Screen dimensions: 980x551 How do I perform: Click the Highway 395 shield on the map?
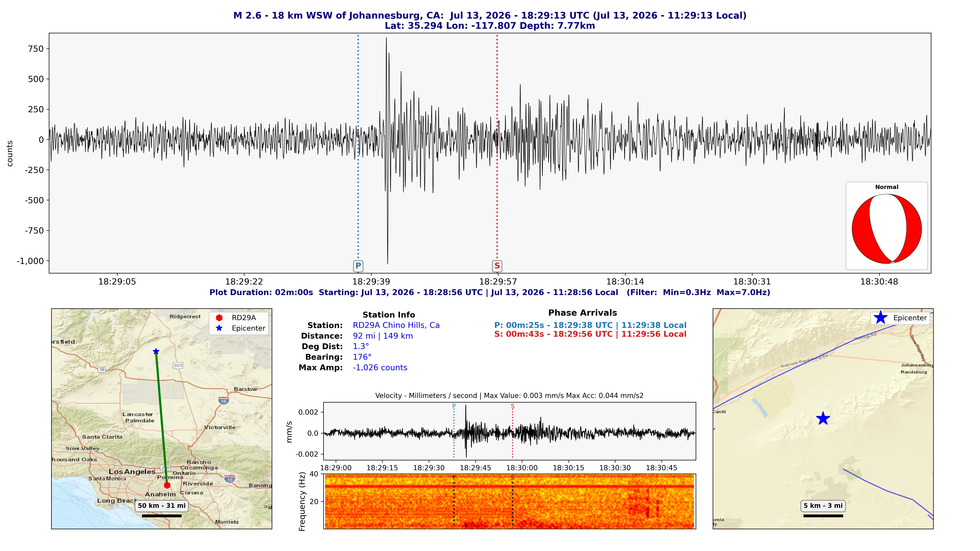[178, 365]
